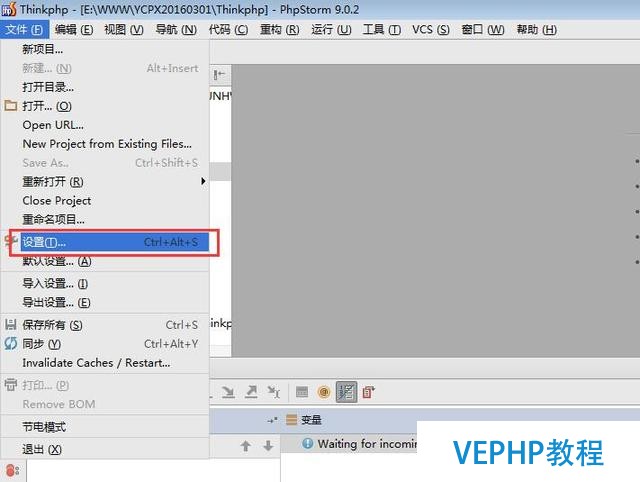Choose 导出设置... (E) entry
640x482 pixels.
coord(105,302)
